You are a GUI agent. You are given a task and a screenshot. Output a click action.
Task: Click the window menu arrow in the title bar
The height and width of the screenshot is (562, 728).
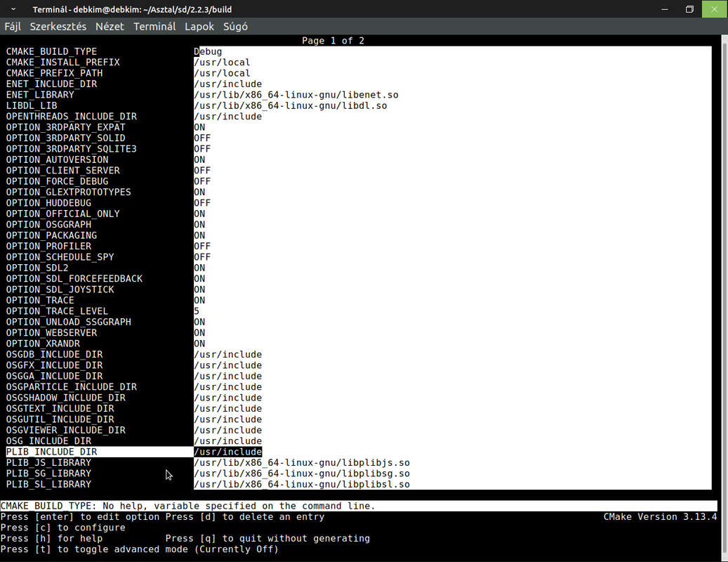(13, 9)
